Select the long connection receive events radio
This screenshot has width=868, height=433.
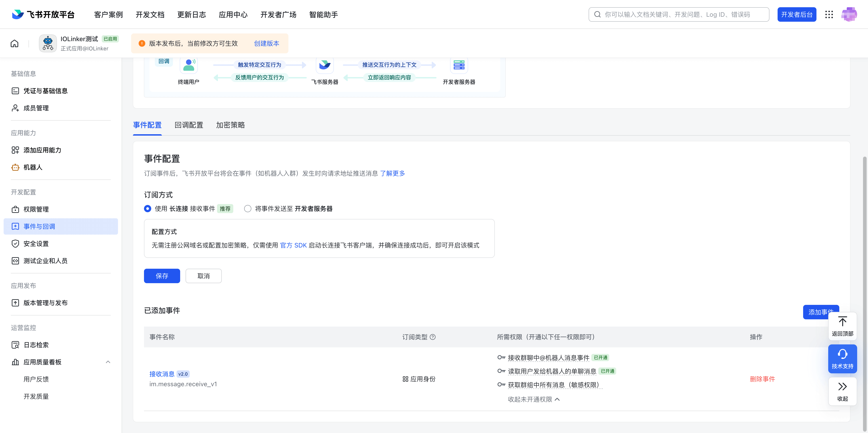click(x=148, y=209)
